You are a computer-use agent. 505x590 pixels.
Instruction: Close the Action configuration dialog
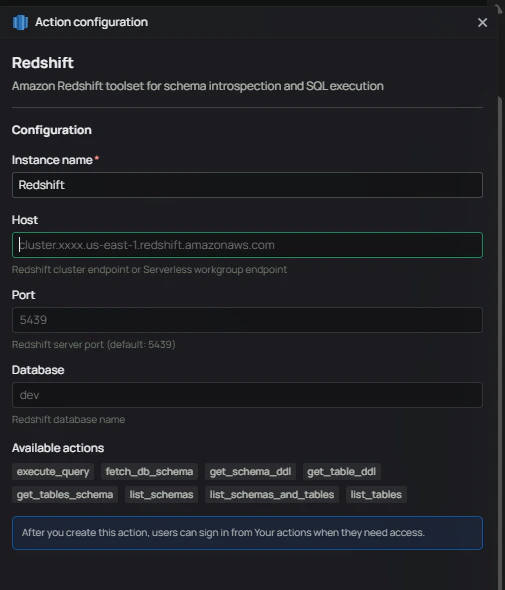482,23
